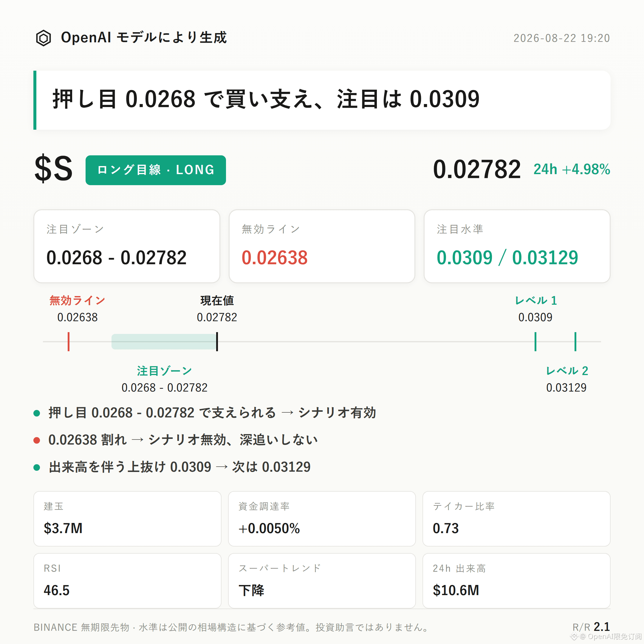Screen dimensions: 644x644
Task: Click green bullet beside 出来高を伴う上抜け line
Action: [37, 467]
